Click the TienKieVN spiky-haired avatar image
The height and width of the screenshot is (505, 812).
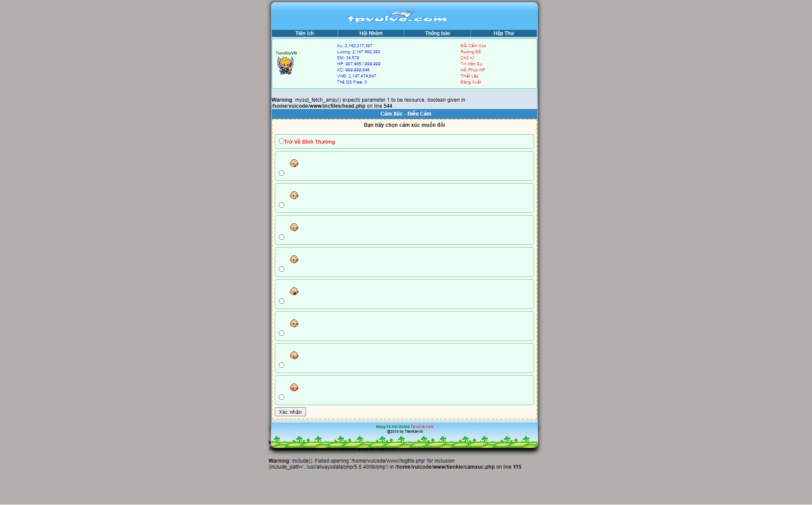285,66
